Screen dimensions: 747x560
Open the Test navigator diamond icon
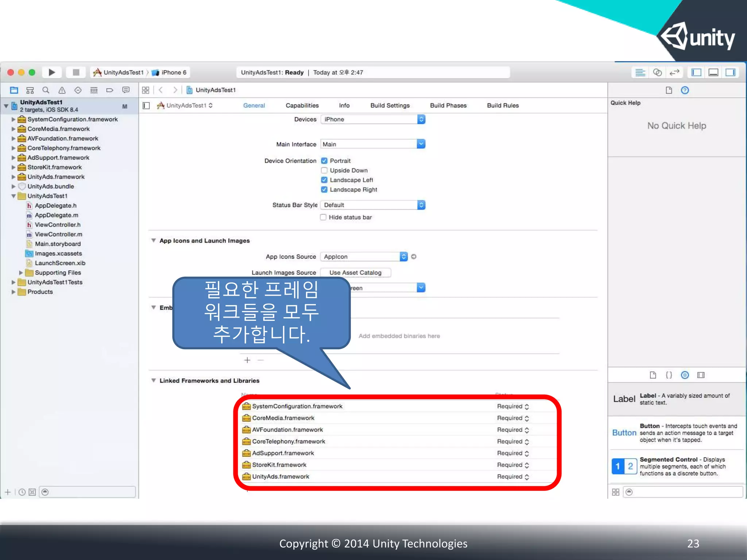[78, 90]
